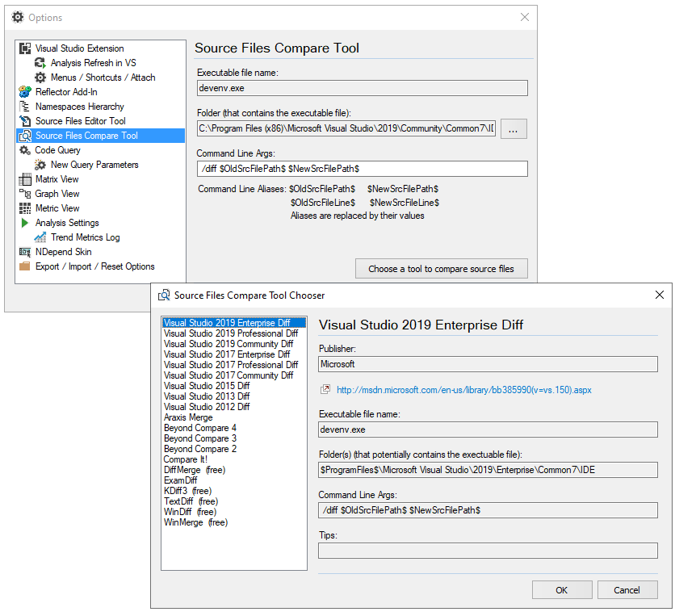Select WinMerge (free) in the list
This screenshot has height=616, width=675.
click(x=195, y=522)
